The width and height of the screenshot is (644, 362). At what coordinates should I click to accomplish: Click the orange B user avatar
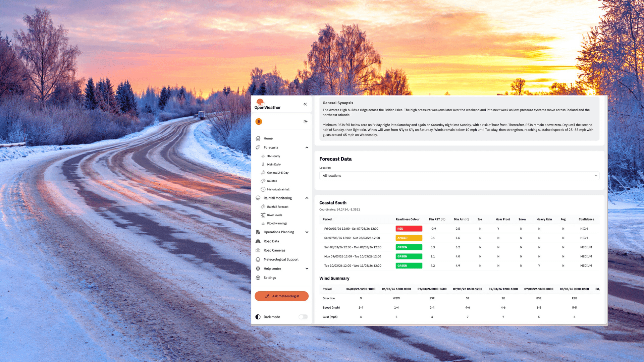coord(259,122)
